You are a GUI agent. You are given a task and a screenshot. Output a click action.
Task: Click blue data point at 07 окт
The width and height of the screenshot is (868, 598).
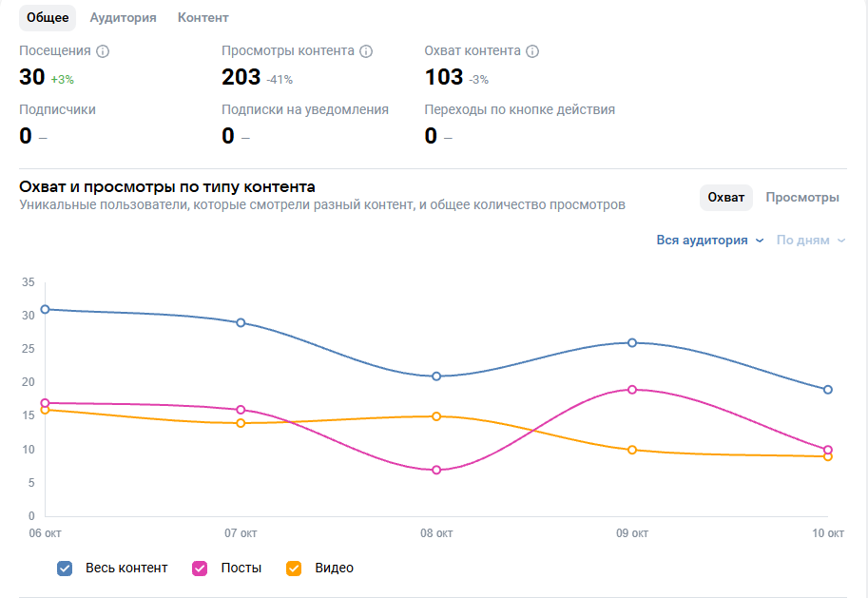(241, 322)
